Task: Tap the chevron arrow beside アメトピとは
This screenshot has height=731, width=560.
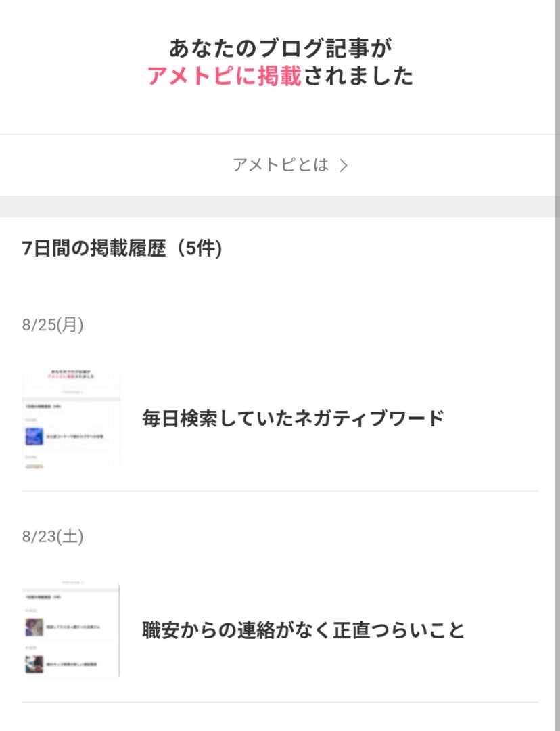Action: click(x=344, y=166)
